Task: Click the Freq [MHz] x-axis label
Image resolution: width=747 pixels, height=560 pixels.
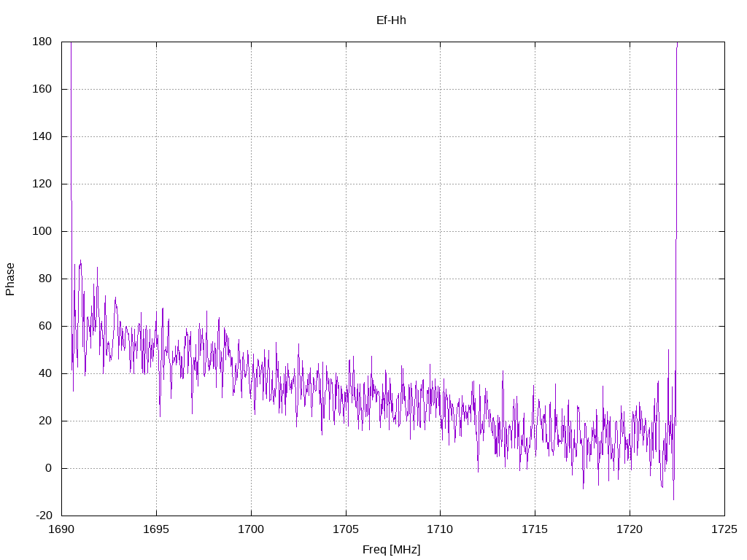Action: (391, 549)
